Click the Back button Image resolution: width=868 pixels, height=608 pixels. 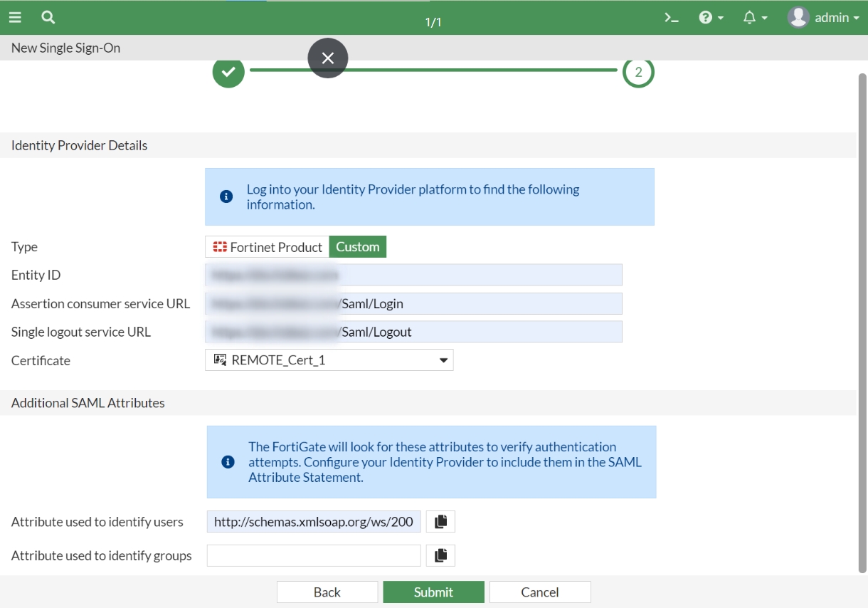click(x=327, y=592)
